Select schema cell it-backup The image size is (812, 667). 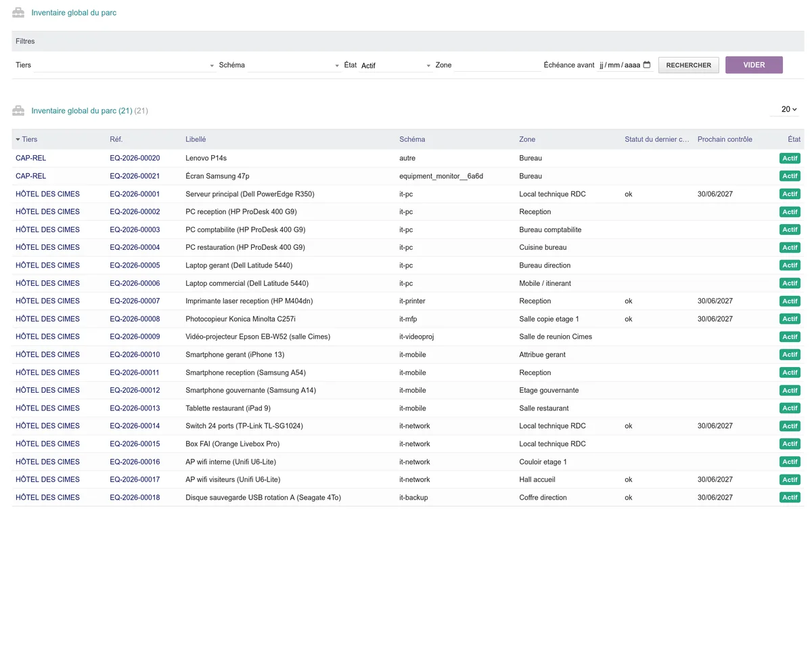tap(413, 497)
